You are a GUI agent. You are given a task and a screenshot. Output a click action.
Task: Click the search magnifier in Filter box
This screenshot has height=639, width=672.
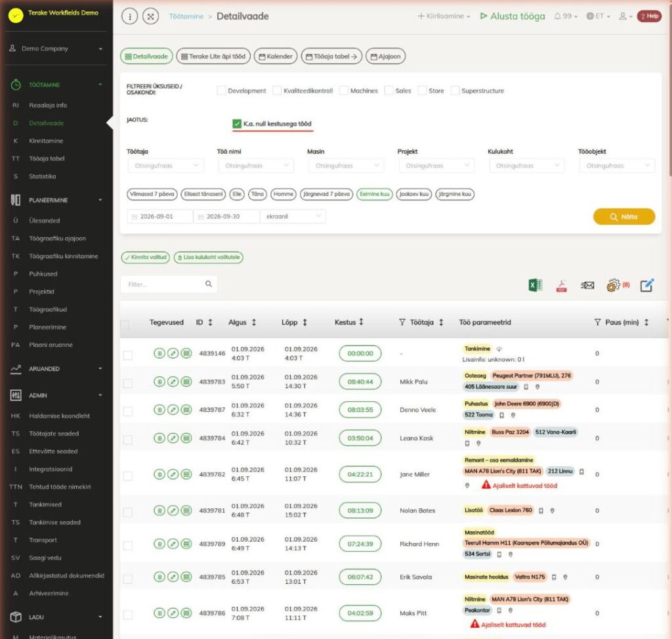[x=209, y=284]
